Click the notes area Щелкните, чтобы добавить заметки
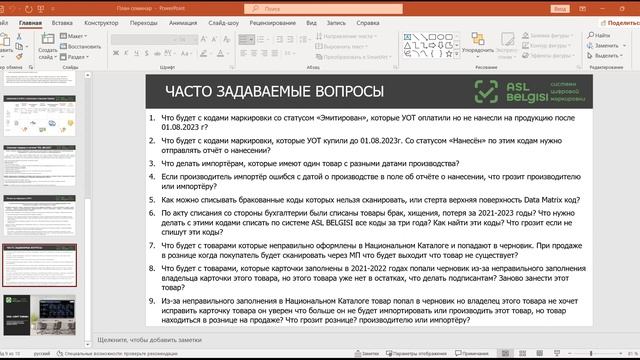This screenshot has width=640, height=360. [x=149, y=340]
